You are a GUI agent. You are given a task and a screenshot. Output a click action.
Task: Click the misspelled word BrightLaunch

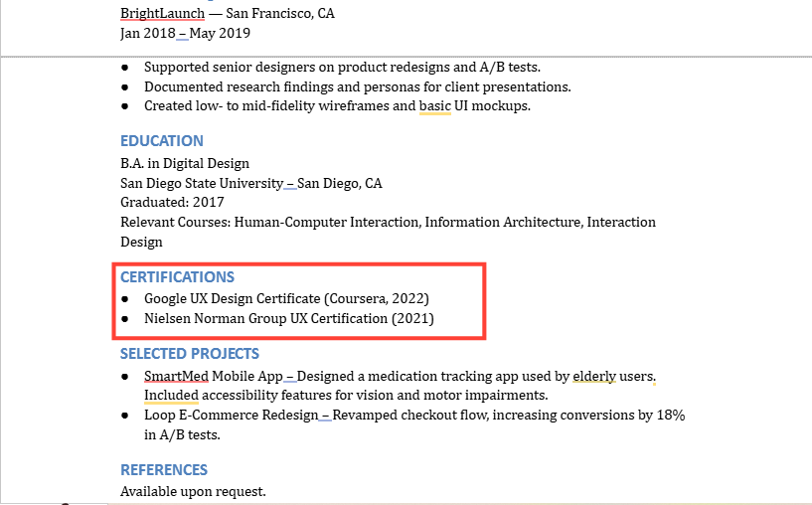pos(162,13)
